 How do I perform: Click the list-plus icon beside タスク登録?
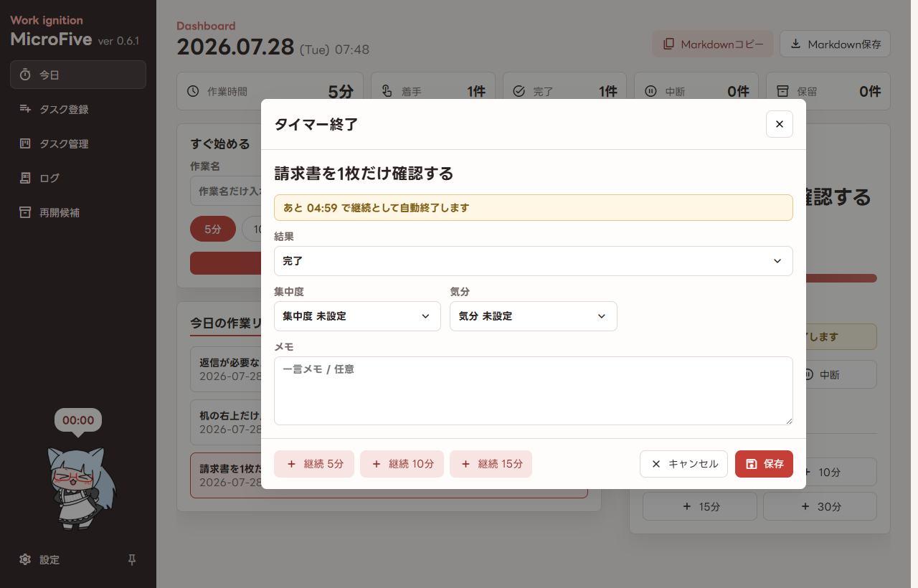pyautogui.click(x=25, y=109)
